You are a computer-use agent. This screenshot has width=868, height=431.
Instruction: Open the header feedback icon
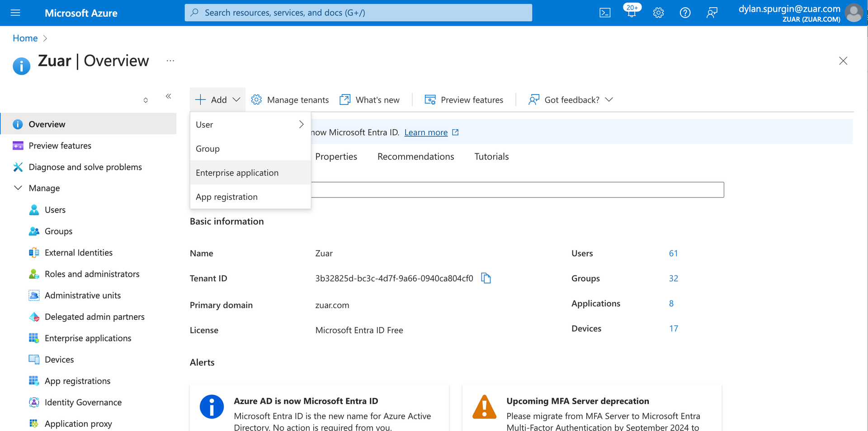click(x=712, y=13)
